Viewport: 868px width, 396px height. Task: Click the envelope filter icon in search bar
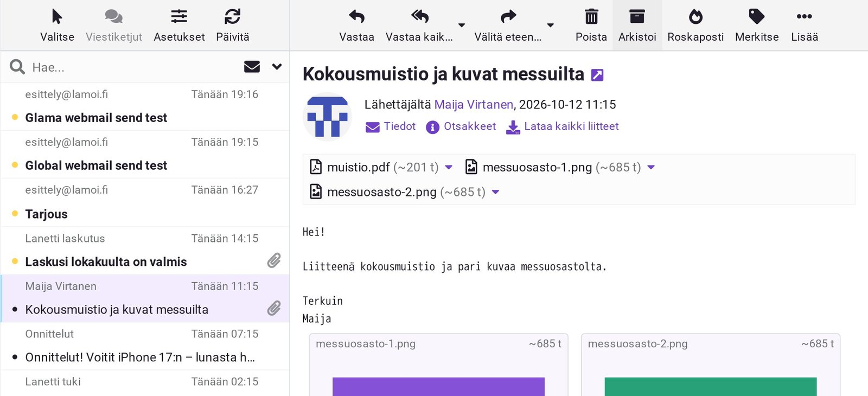pyautogui.click(x=252, y=67)
